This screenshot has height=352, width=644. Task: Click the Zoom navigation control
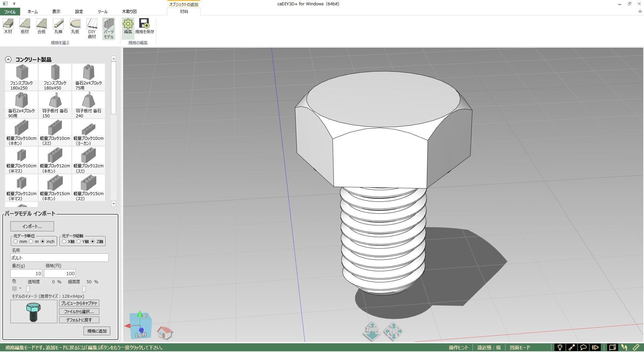[x=372, y=331]
